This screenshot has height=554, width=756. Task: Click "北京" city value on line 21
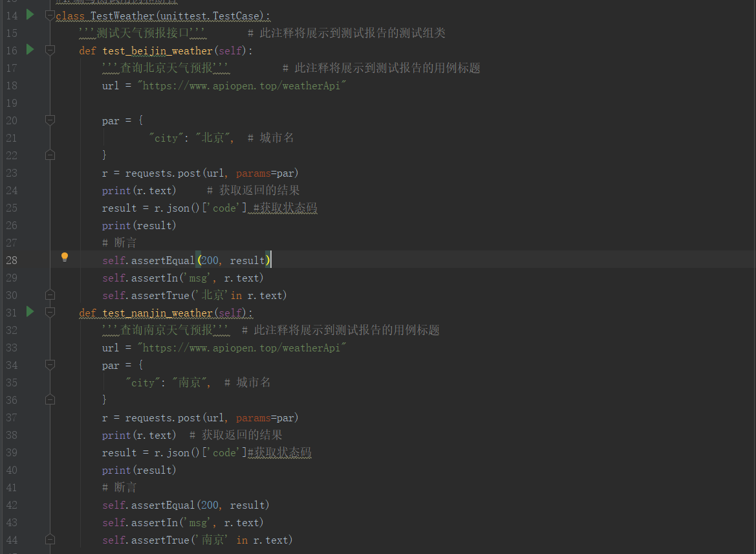pos(213,138)
